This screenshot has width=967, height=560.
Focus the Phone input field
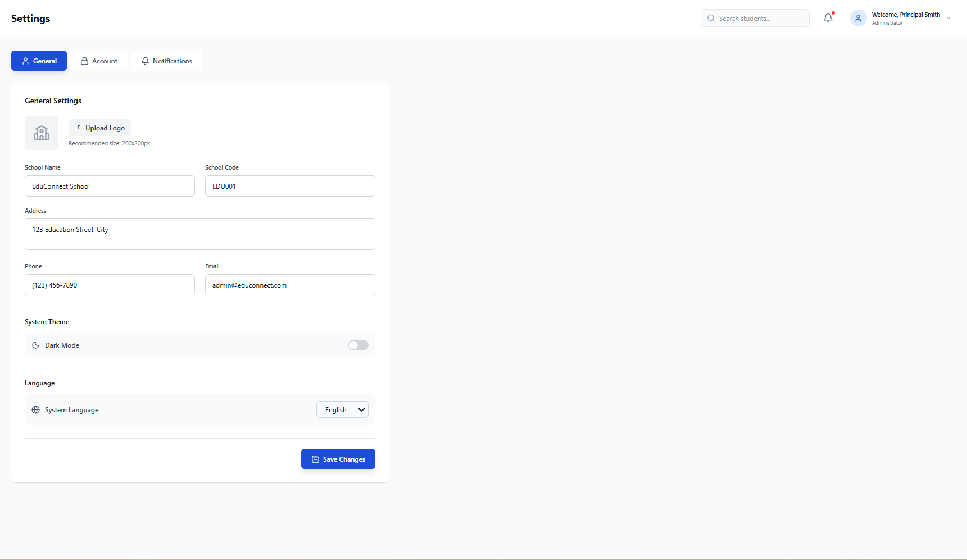coord(110,285)
